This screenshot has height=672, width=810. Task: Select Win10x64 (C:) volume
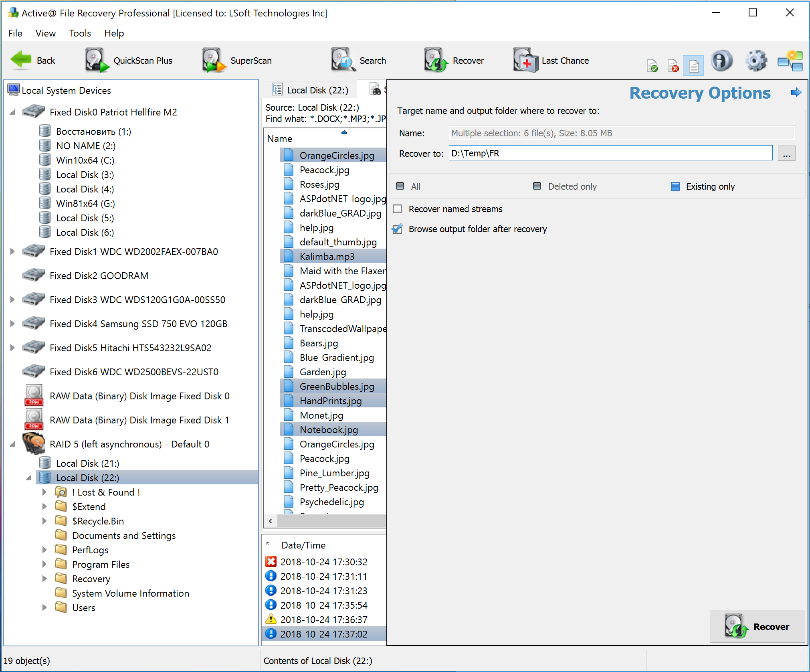tap(85, 160)
